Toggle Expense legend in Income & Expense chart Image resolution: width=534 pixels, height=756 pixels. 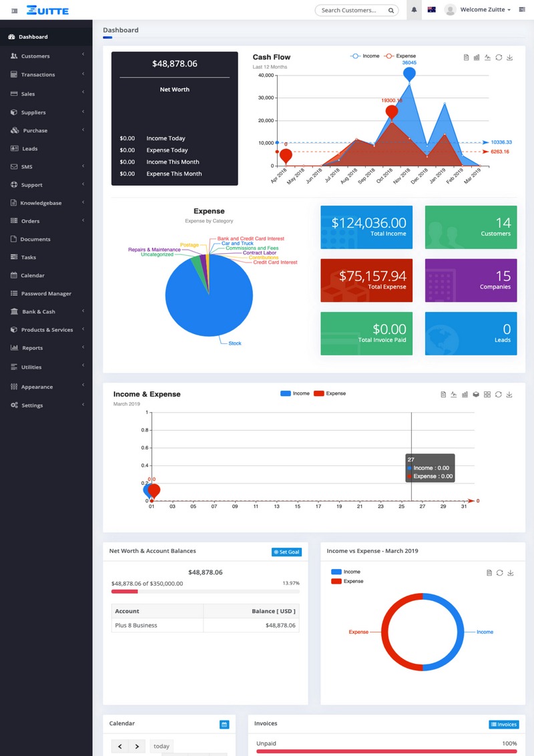330,393
